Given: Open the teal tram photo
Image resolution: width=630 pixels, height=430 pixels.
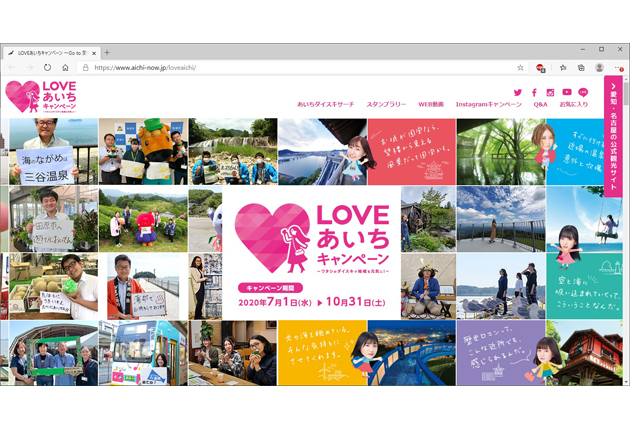Looking at the screenshot, I should coord(143,353).
